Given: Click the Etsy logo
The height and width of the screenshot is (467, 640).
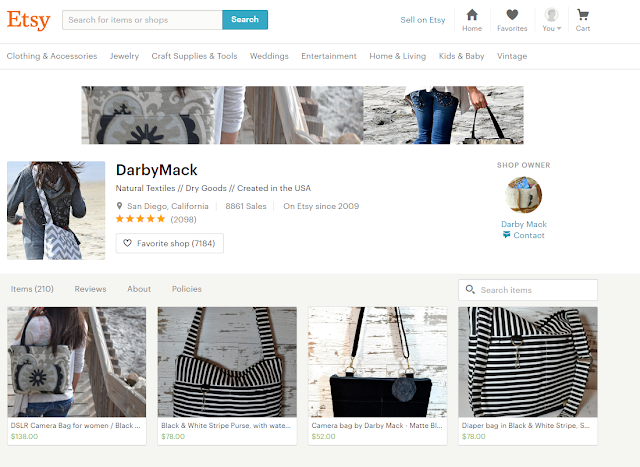Looking at the screenshot, I should [x=29, y=20].
